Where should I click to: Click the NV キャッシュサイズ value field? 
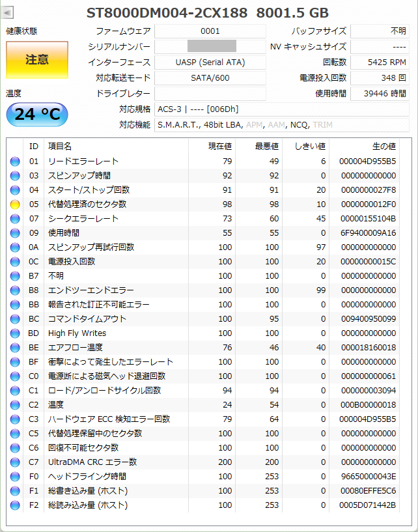(380, 47)
